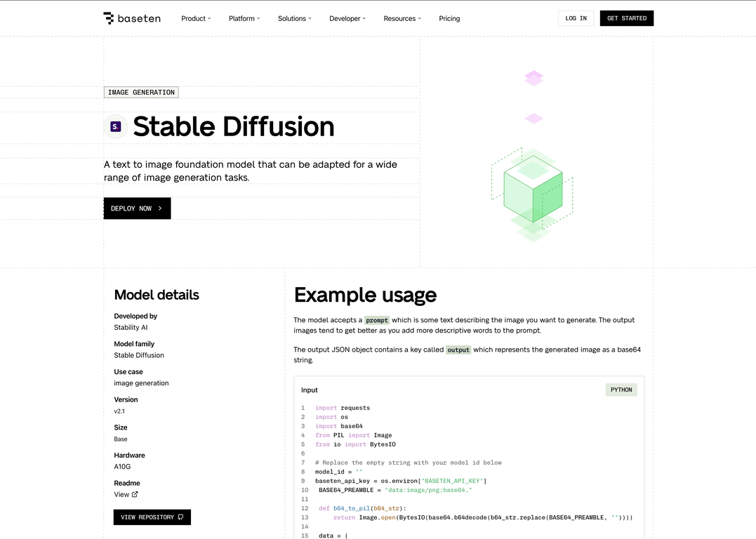The image size is (756, 539).
Task: Open the Resources dropdown
Action: 402,18
